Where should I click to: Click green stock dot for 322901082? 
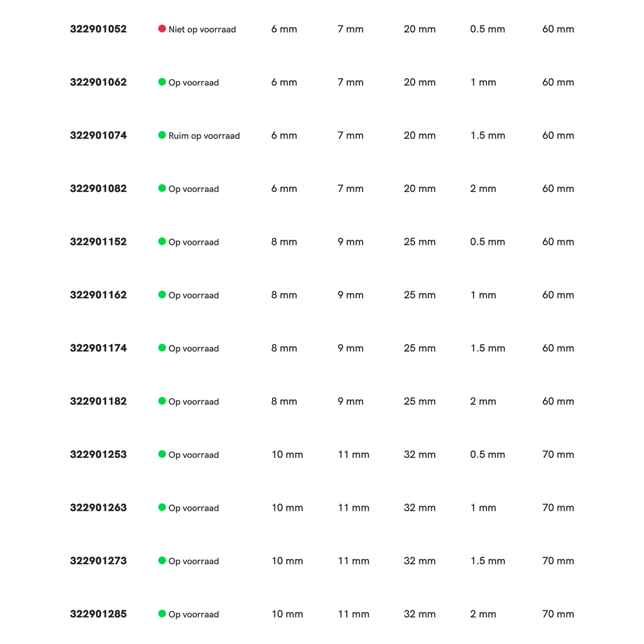(x=162, y=188)
